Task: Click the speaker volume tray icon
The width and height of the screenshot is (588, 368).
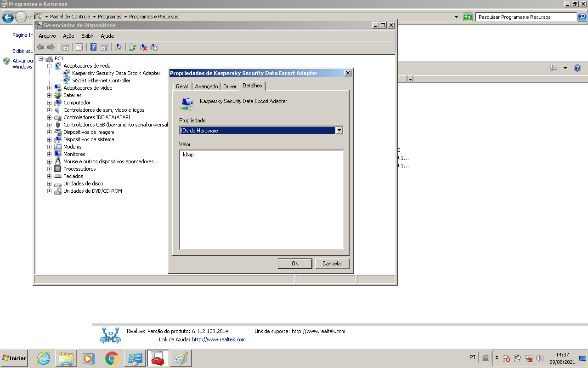Action: [540, 358]
